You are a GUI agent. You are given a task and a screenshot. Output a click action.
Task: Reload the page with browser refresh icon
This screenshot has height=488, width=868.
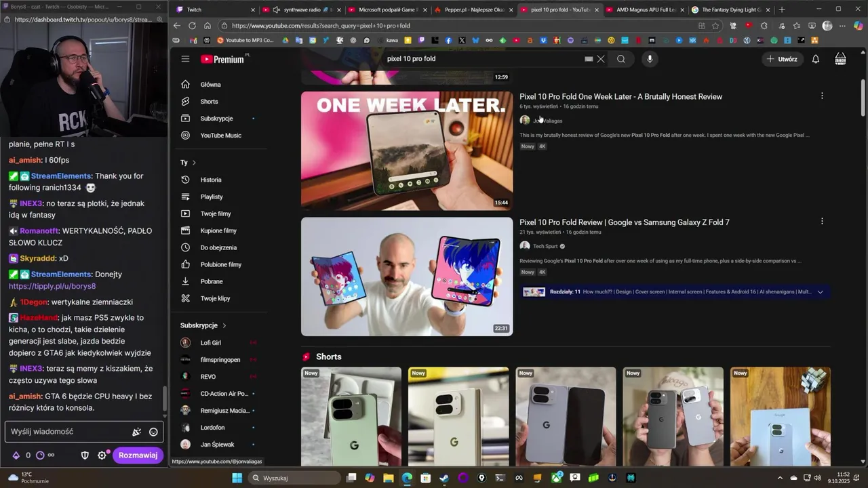tap(192, 26)
